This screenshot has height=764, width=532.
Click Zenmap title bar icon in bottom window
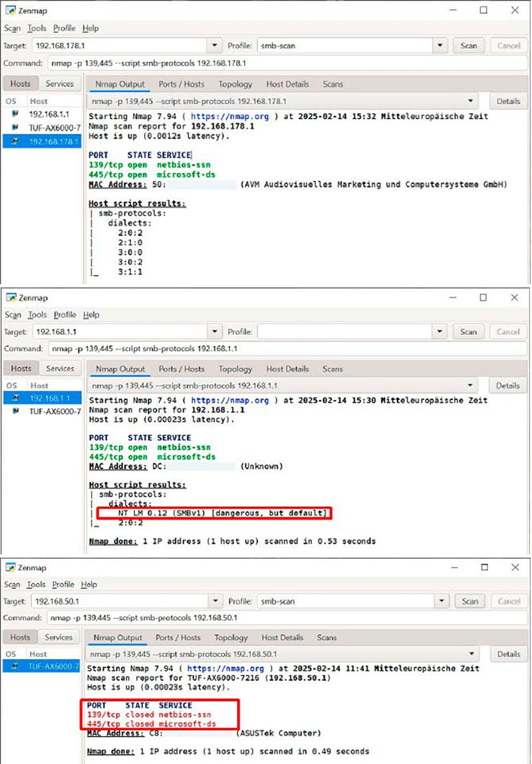click(x=10, y=568)
